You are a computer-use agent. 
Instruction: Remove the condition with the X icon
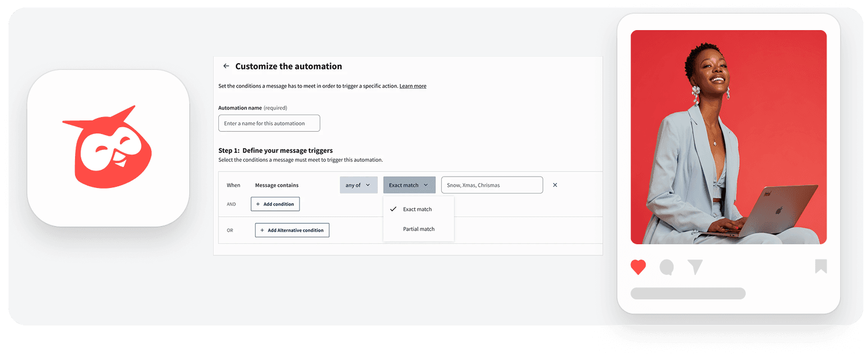[555, 185]
